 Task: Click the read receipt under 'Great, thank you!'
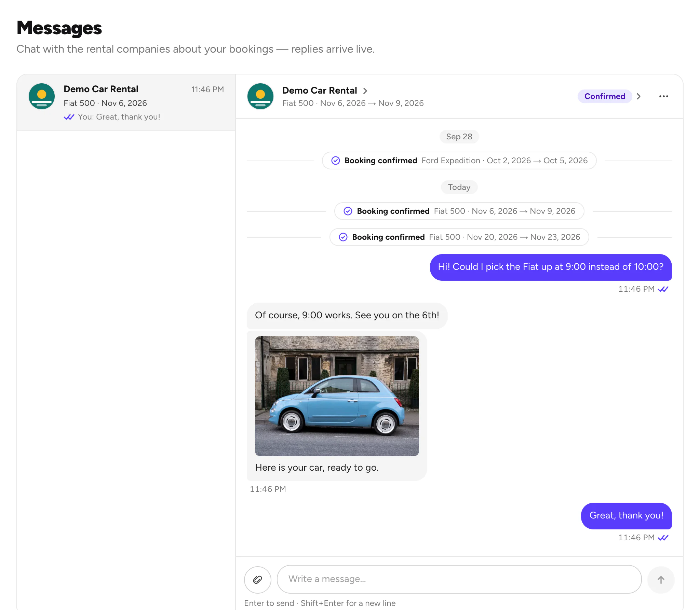663,538
